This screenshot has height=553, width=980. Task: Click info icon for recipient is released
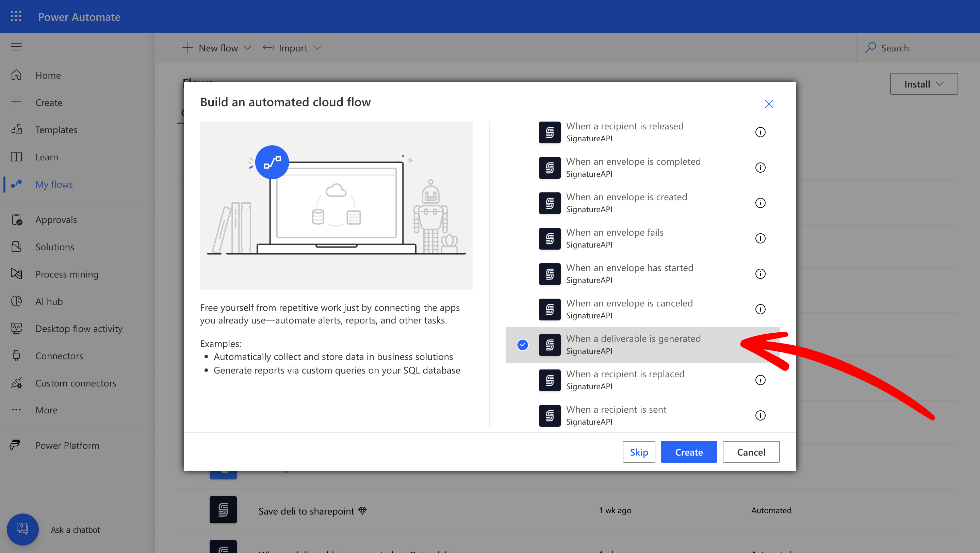760,132
